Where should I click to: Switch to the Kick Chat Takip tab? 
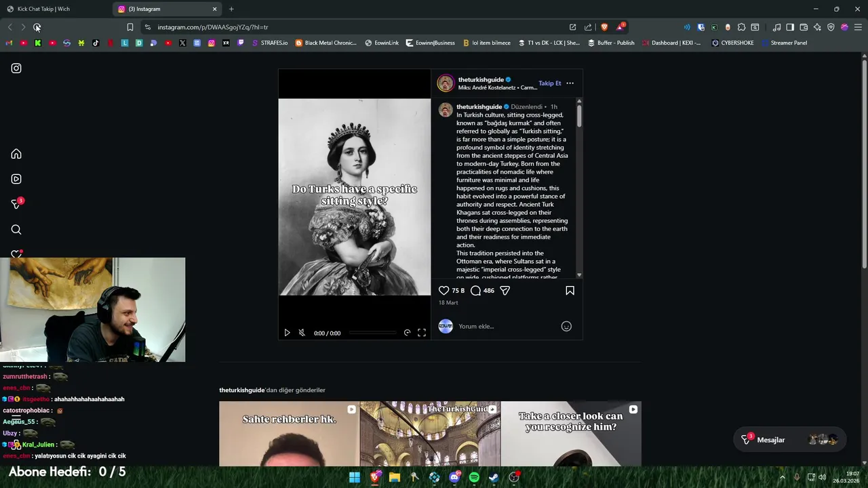pos(54,9)
